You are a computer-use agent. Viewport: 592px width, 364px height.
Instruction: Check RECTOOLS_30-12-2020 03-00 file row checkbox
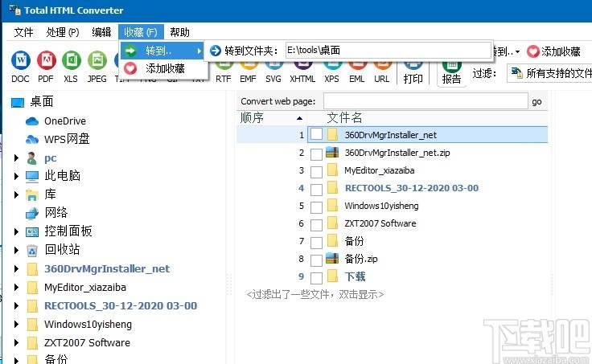[x=316, y=190]
